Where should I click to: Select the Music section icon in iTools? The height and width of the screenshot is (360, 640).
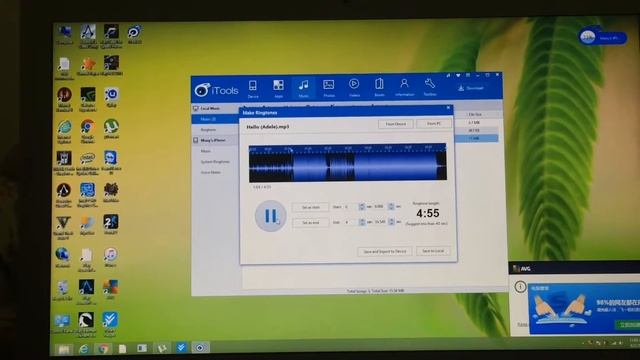point(303,88)
